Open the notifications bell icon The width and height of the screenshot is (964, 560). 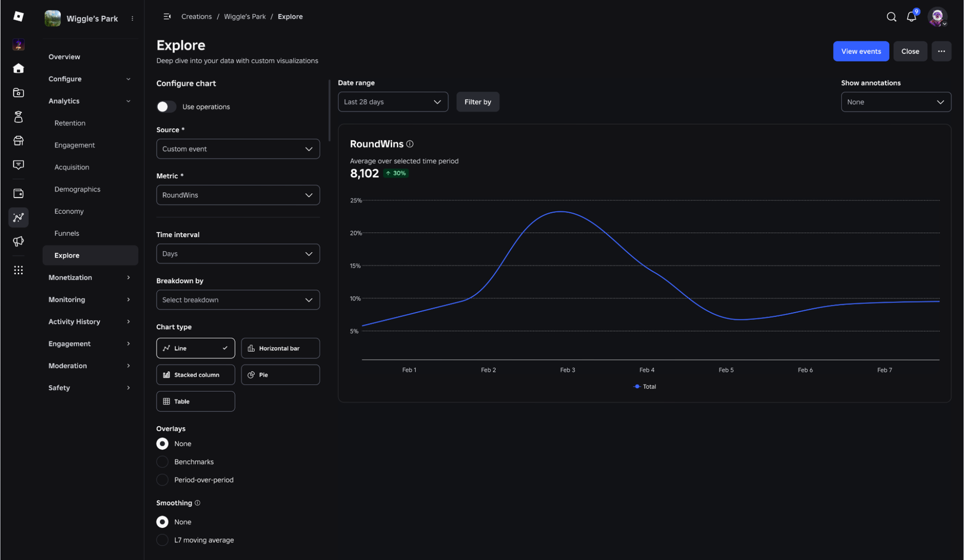[x=911, y=16]
